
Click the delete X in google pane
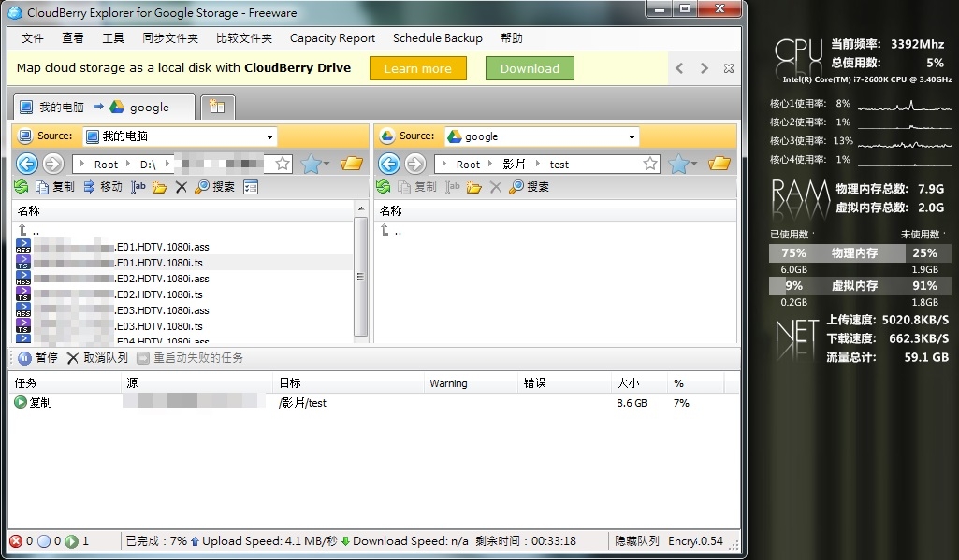[x=495, y=187]
